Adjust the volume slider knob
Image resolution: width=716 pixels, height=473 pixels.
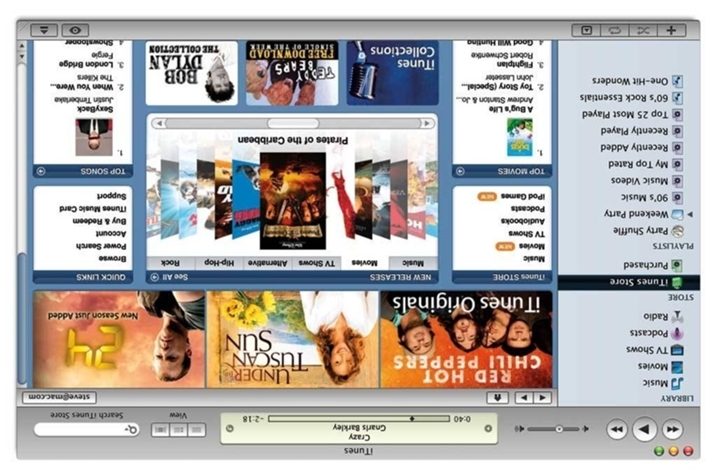(x=559, y=429)
